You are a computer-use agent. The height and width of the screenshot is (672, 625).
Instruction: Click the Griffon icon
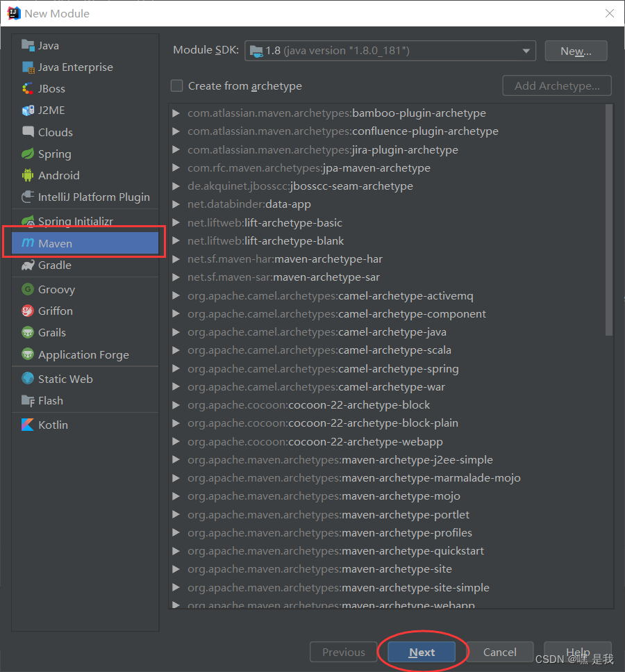click(x=28, y=311)
